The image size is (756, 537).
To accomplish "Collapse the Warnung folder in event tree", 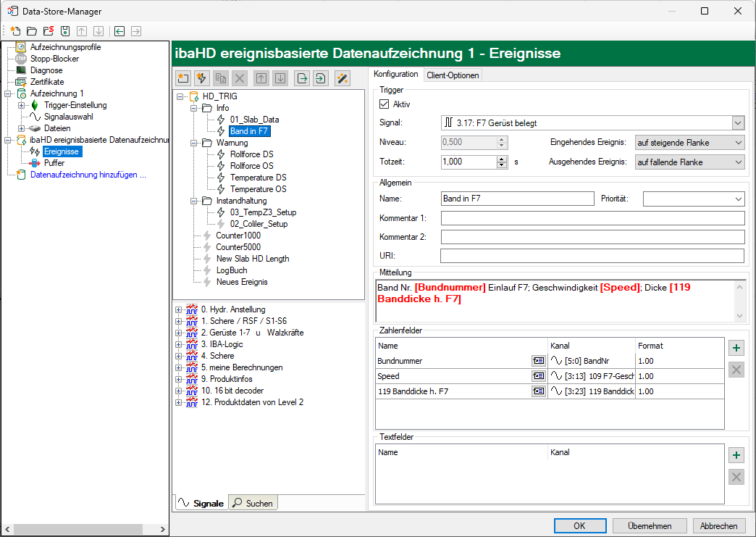I will click(193, 143).
